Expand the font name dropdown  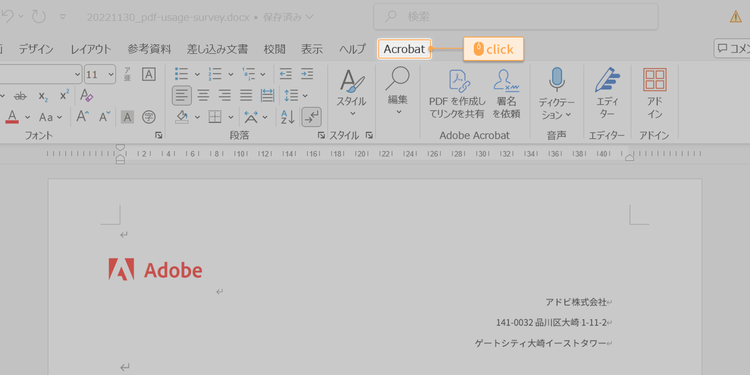point(77,75)
